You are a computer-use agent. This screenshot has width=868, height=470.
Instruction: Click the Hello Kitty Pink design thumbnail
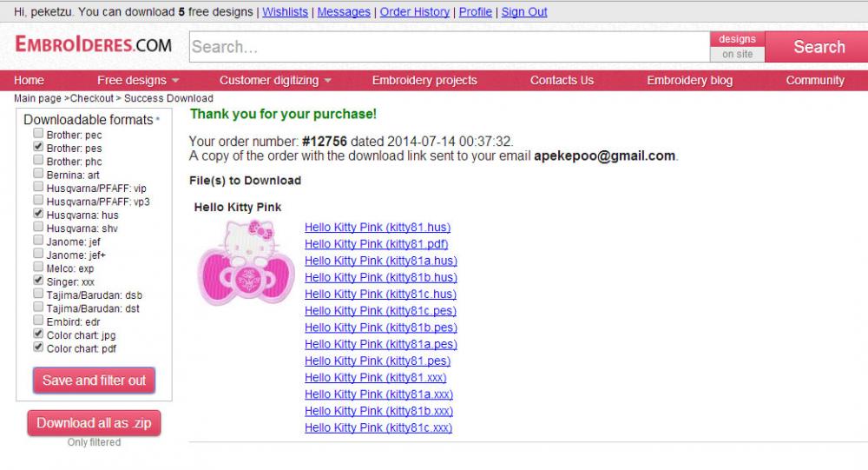point(247,262)
